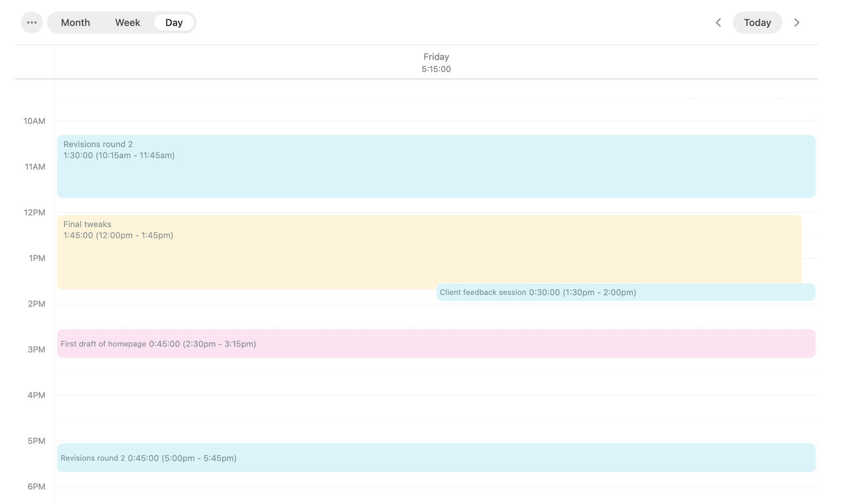Screen dimensions: 844x504
Task: Open First draft of homepage entry
Action: pos(436,344)
